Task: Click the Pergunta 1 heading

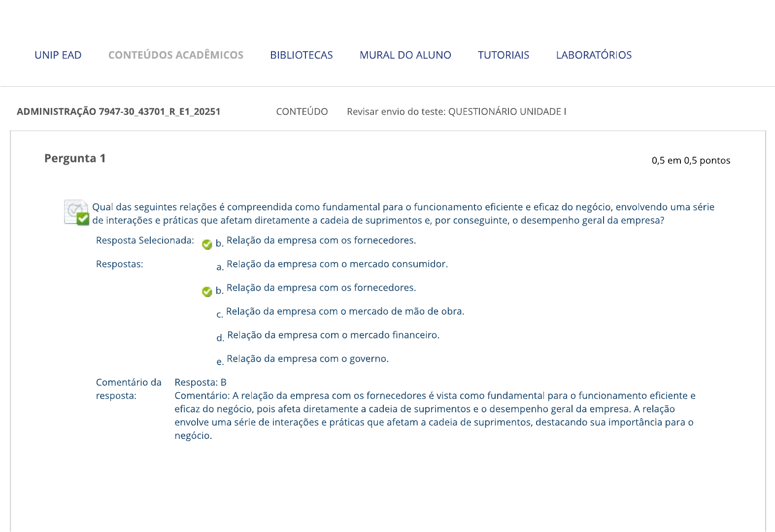Action: (x=75, y=158)
